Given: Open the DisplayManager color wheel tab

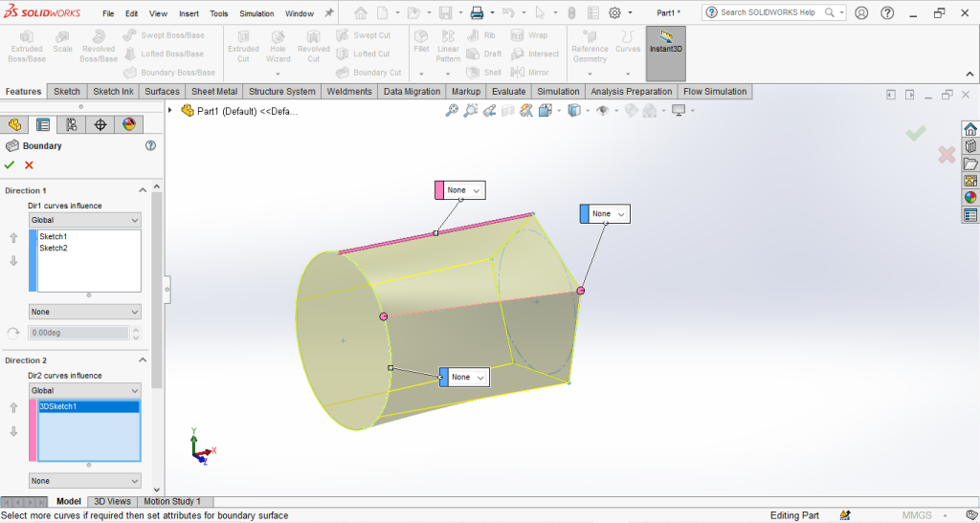Looking at the screenshot, I should pyautogui.click(x=129, y=124).
